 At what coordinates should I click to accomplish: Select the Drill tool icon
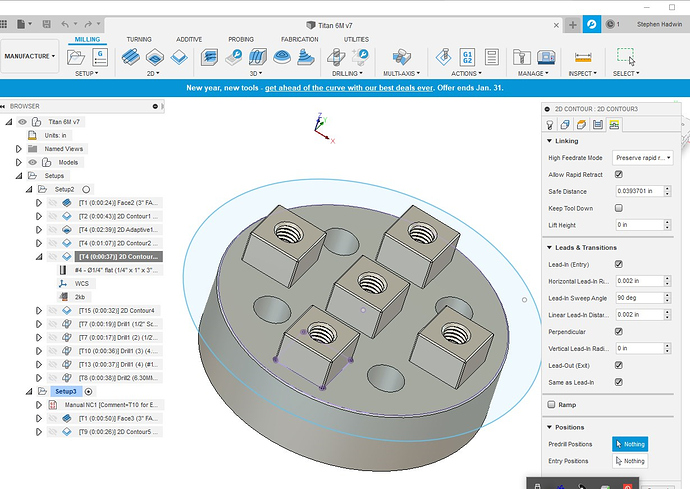[x=336, y=57]
